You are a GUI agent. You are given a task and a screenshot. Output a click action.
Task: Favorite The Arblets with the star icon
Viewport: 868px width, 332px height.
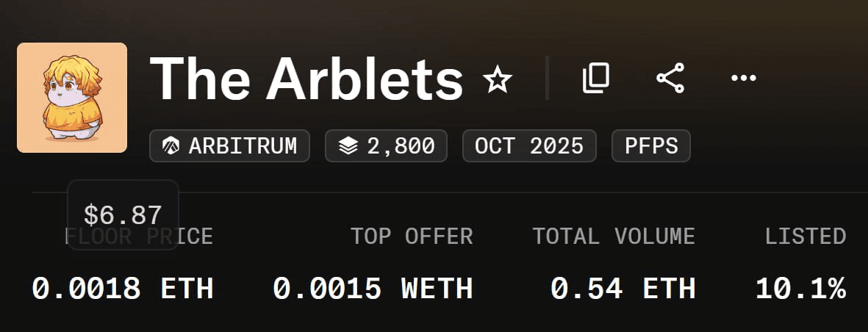tap(498, 79)
